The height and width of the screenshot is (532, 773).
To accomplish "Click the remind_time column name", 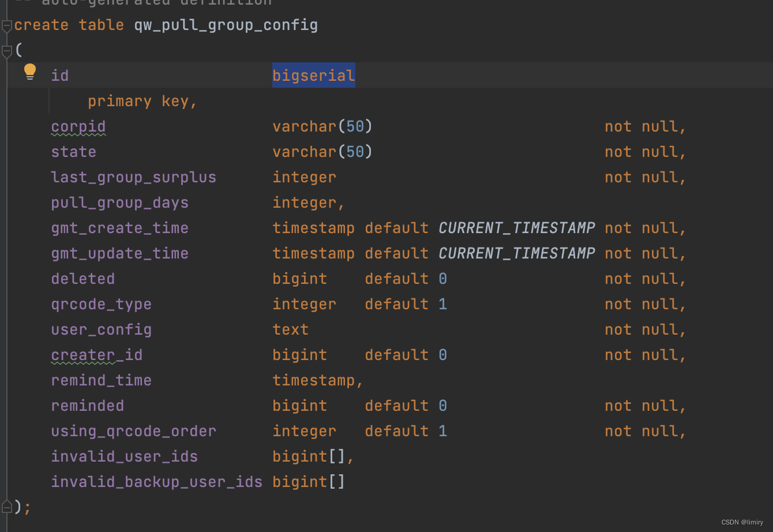I will pyautogui.click(x=102, y=380).
